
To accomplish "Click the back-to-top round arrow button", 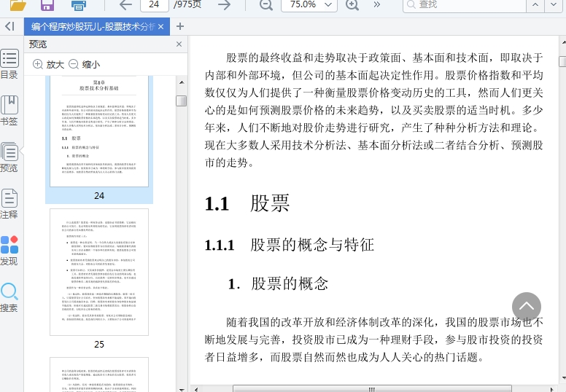I will (527, 307).
